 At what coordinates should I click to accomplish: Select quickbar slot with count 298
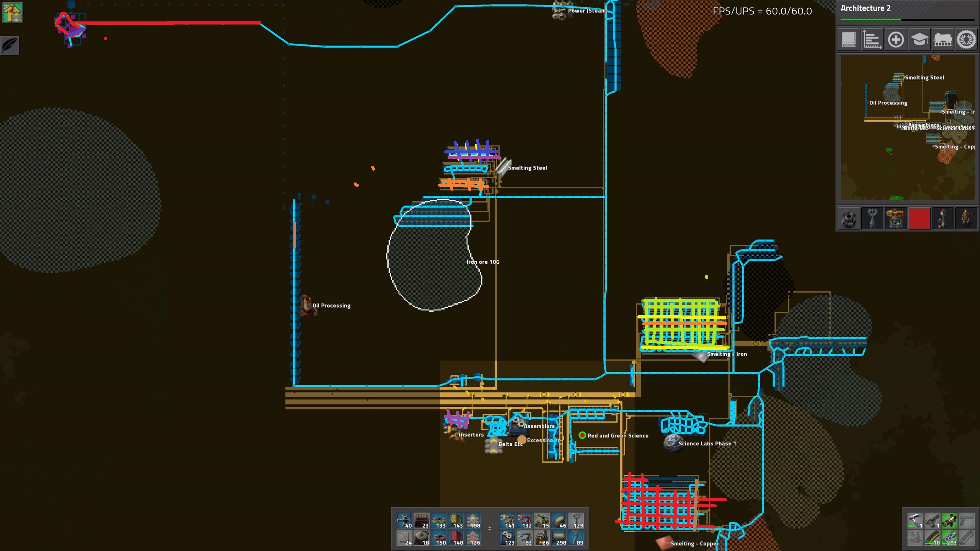coord(559,538)
